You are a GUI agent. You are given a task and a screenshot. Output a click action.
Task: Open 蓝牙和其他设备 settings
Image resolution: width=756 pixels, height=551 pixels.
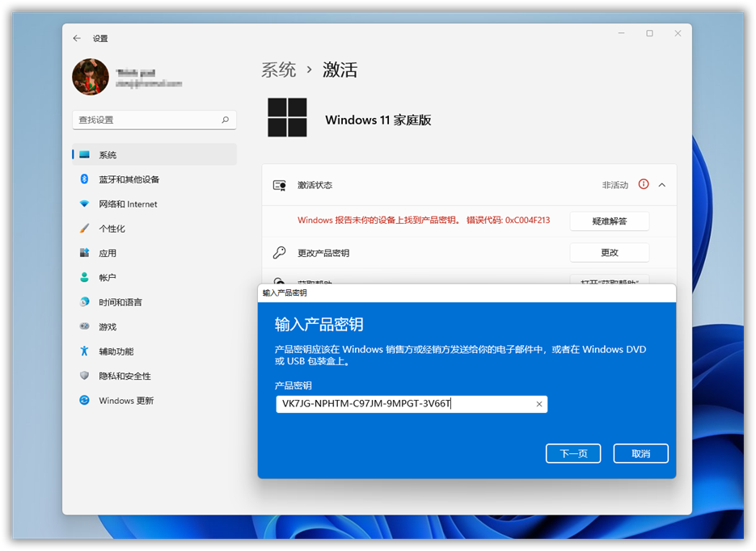coord(154,179)
